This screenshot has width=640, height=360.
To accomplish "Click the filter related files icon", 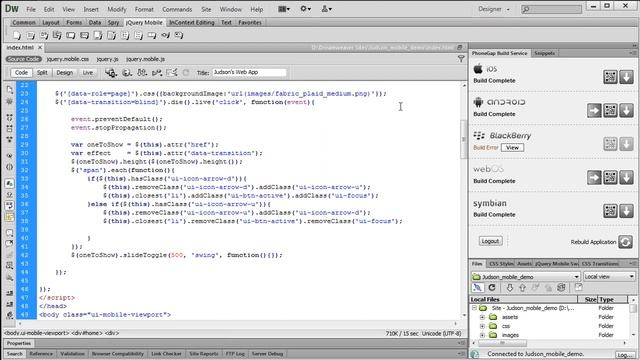I will point(461,59).
